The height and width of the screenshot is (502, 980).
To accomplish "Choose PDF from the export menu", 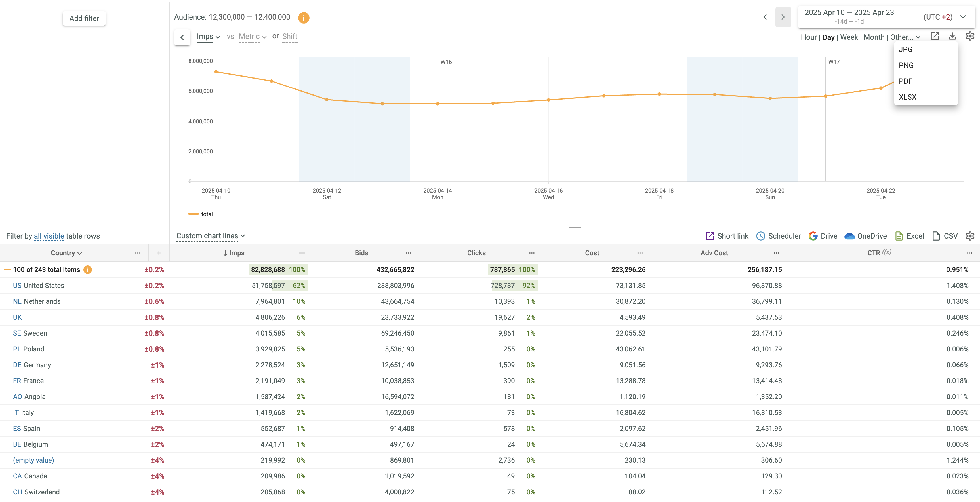I will pos(905,81).
